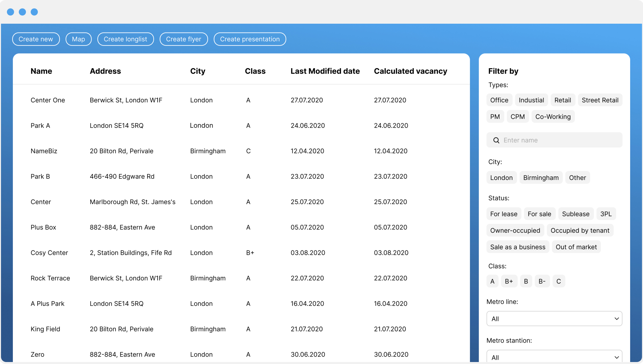
Task: Open the Map view button
Action: click(79, 39)
